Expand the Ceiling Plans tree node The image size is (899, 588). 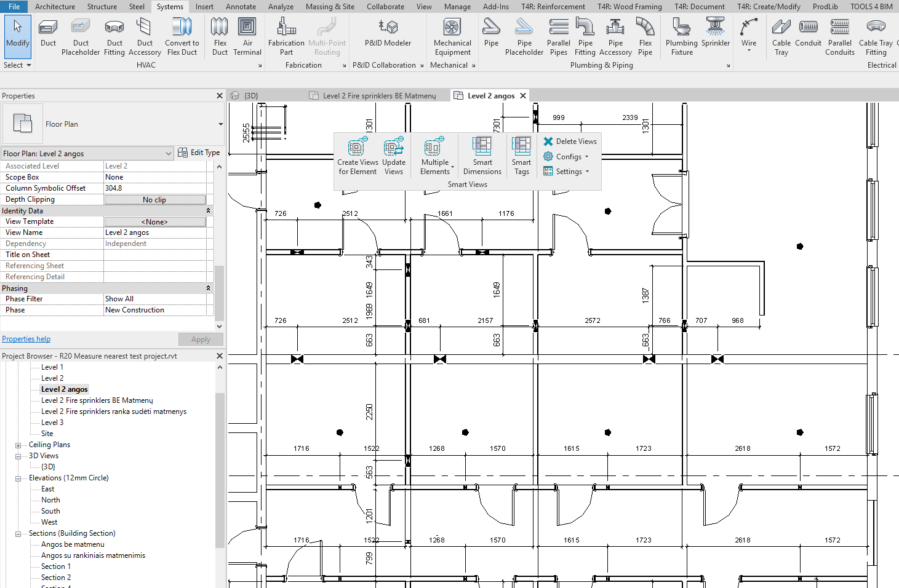coord(18,445)
